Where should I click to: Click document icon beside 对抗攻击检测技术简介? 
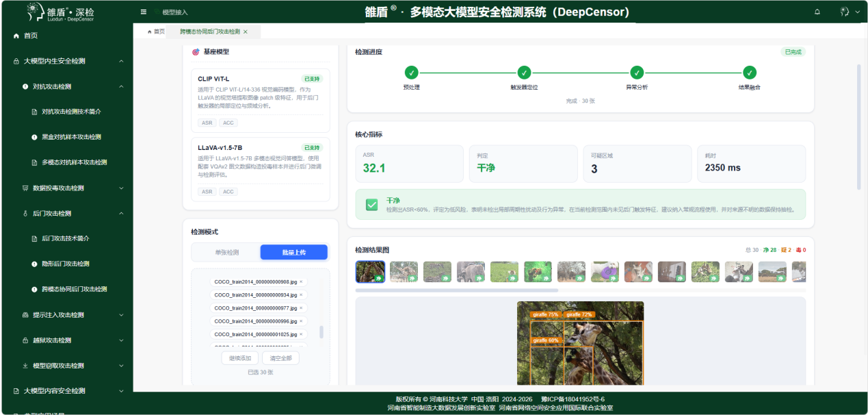point(34,112)
